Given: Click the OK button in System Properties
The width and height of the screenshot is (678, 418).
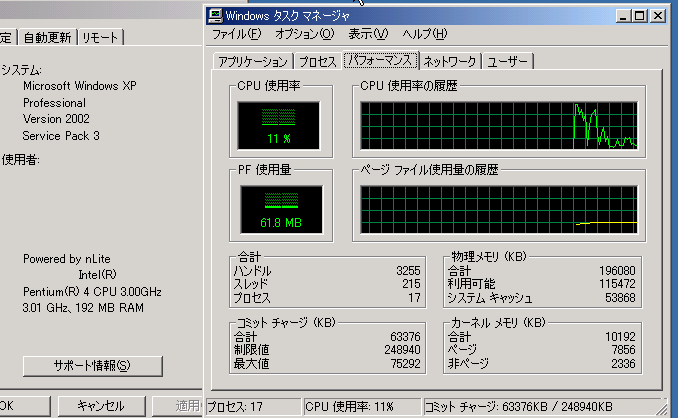Looking at the screenshot, I should (x=24, y=405).
